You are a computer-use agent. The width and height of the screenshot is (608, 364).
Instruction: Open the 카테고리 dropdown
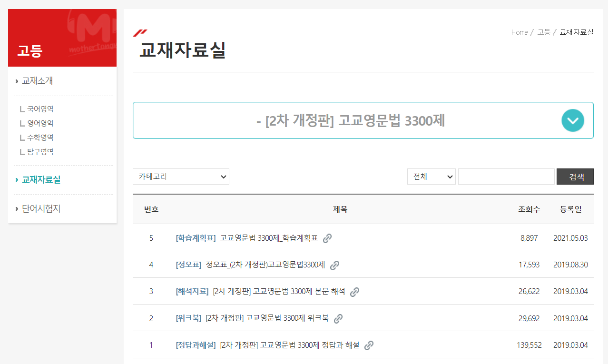(x=181, y=176)
